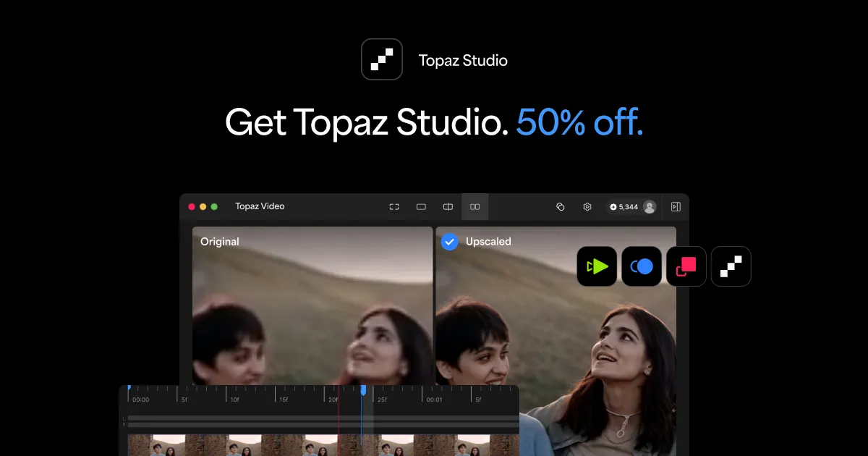The image size is (868, 456).
Task: Click the "Original" label
Action: (x=220, y=242)
